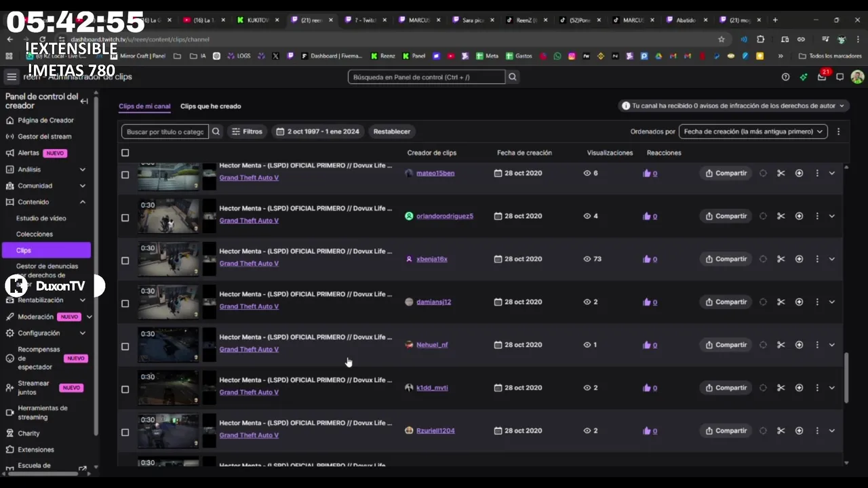Open the date range 2 oct 1997 picker
Viewport: 868px width, 488px height.
coord(318,131)
